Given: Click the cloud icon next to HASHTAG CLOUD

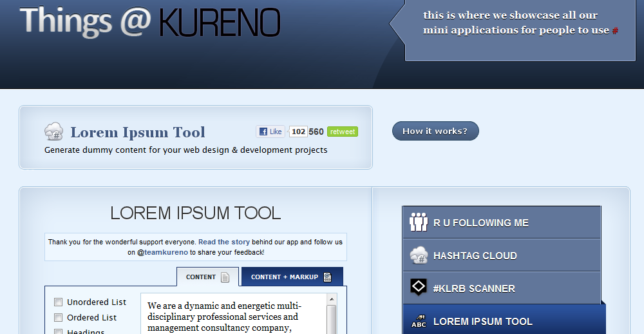Looking at the screenshot, I should (x=419, y=255).
